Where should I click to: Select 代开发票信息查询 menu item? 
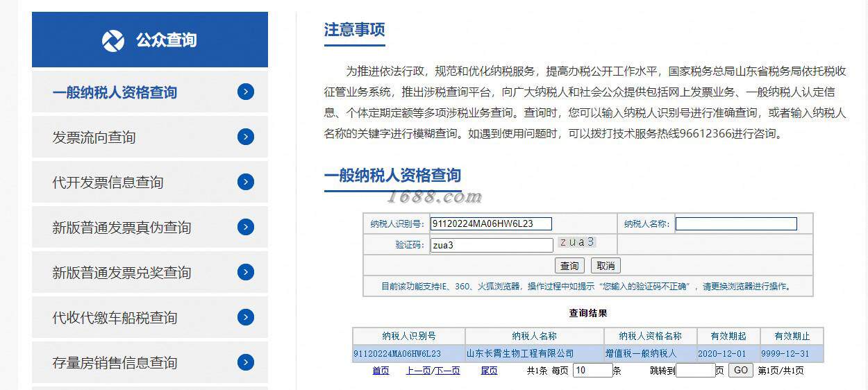click(x=150, y=182)
